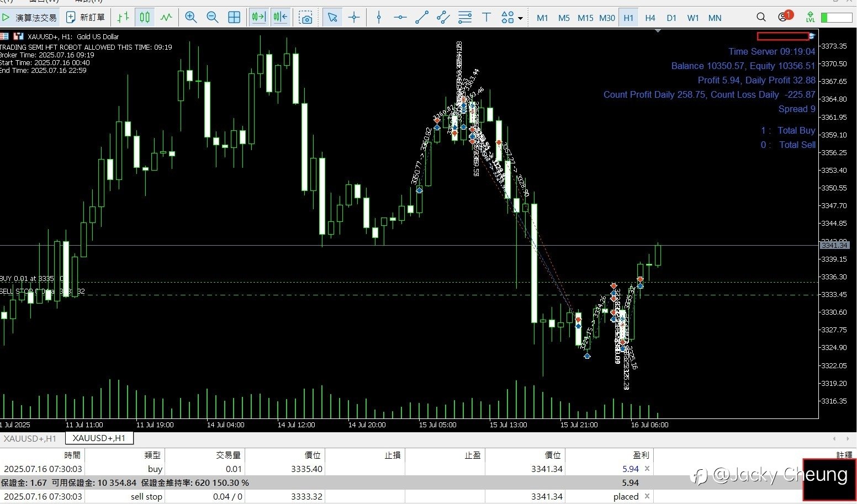Image resolution: width=857 pixels, height=504 pixels.
Task: Open a 新訂單 new order
Action: pos(86,18)
